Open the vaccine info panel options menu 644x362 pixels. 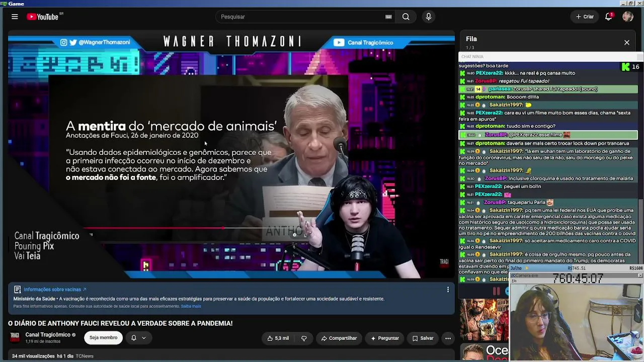pos(448,290)
